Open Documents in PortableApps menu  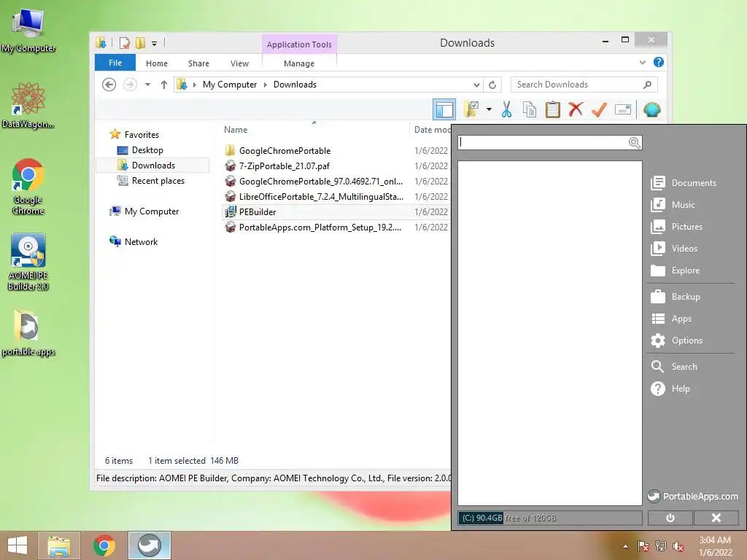point(684,183)
